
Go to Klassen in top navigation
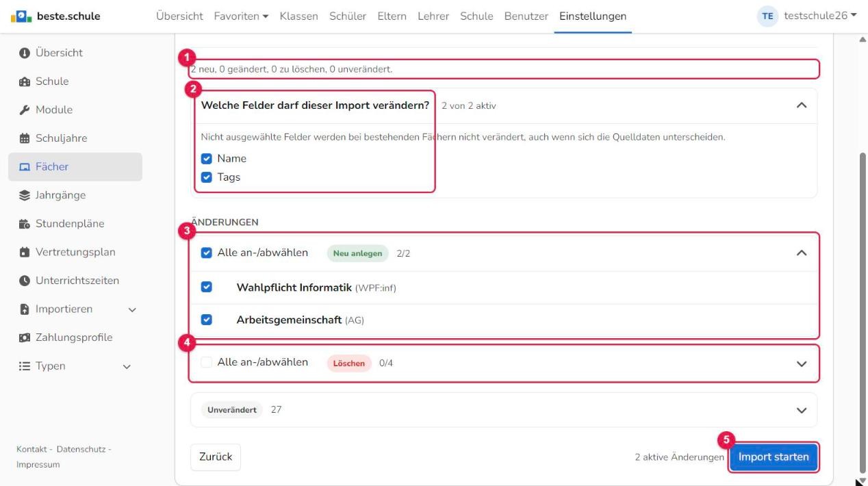[298, 16]
